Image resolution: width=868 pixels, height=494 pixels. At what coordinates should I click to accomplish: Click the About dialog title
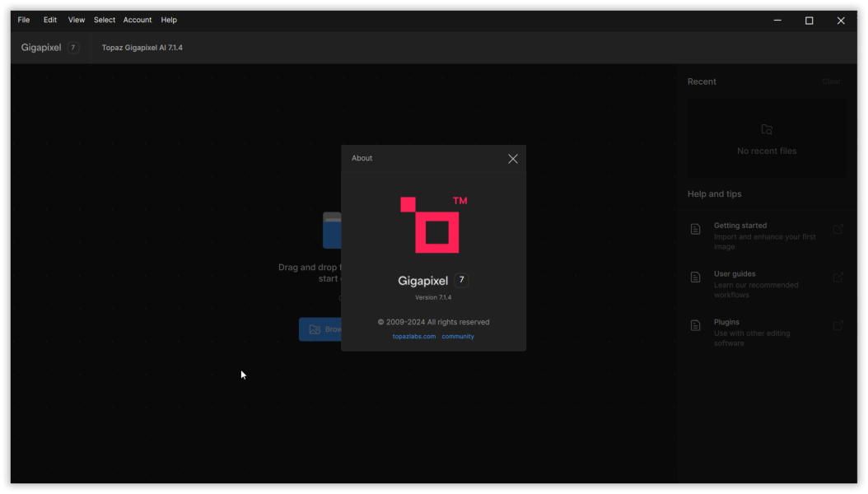click(362, 158)
